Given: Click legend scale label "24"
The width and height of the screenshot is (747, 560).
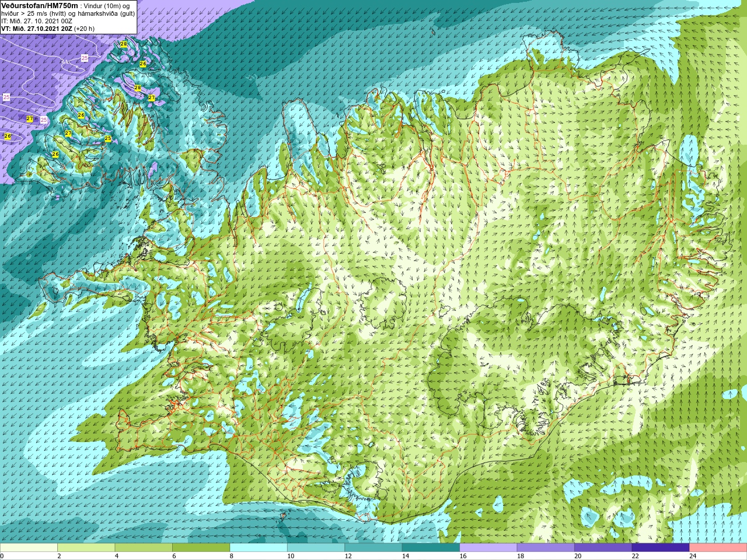Looking at the screenshot, I should (693, 556).
